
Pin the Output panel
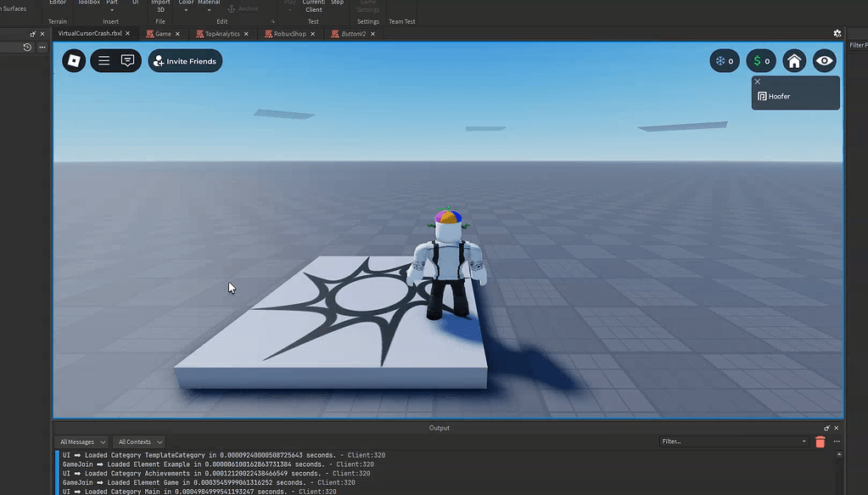[x=826, y=428]
